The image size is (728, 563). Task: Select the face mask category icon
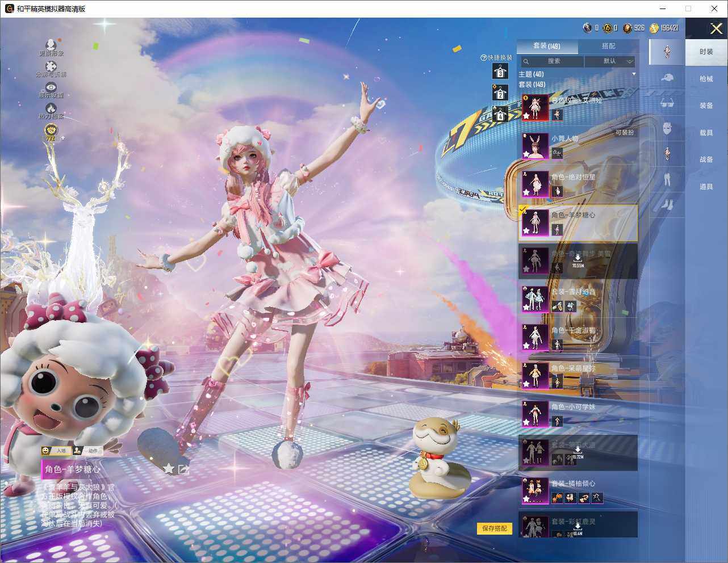tap(667, 129)
